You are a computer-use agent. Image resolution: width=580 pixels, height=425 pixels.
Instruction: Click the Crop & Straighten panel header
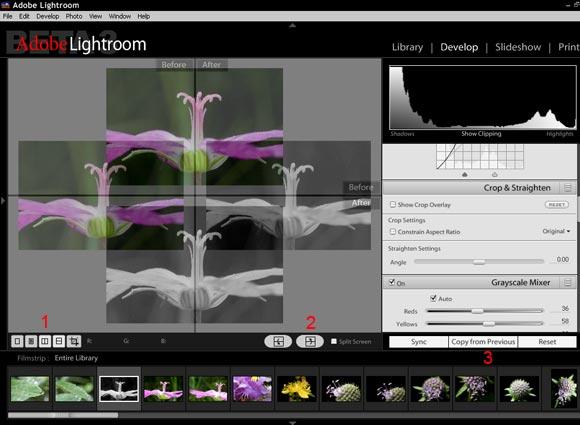point(479,188)
